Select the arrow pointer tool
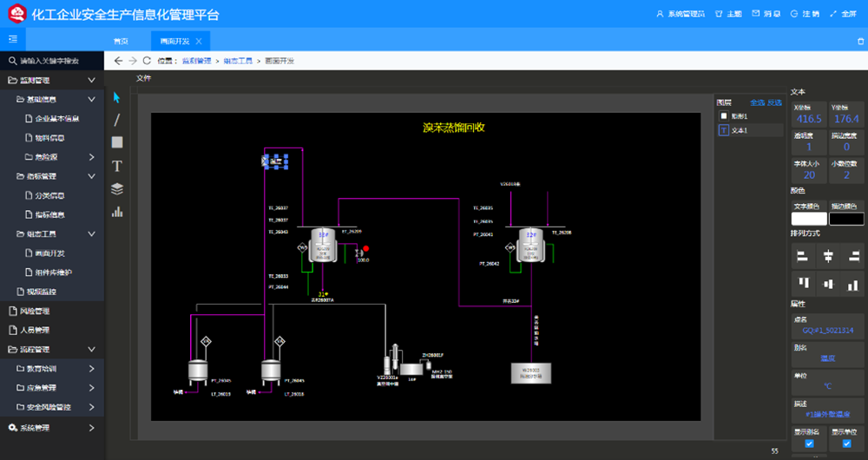 117,97
